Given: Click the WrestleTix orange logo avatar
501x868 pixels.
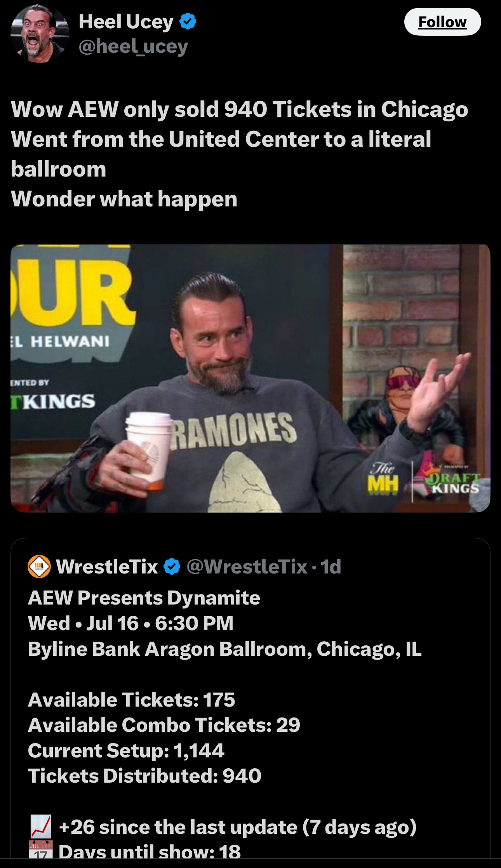Looking at the screenshot, I should [x=39, y=567].
